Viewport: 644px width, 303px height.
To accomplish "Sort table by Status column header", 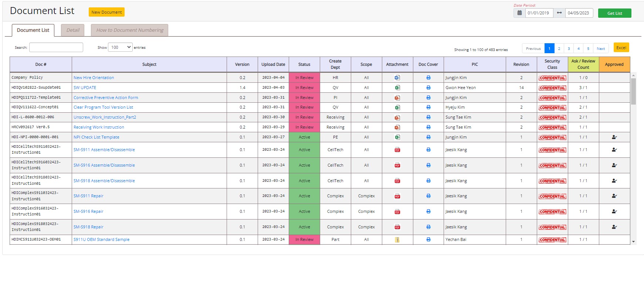I will pos(304,64).
